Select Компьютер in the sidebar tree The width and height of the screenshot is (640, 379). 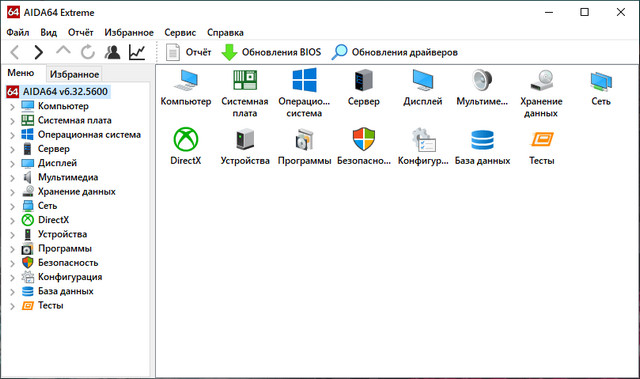coord(63,106)
